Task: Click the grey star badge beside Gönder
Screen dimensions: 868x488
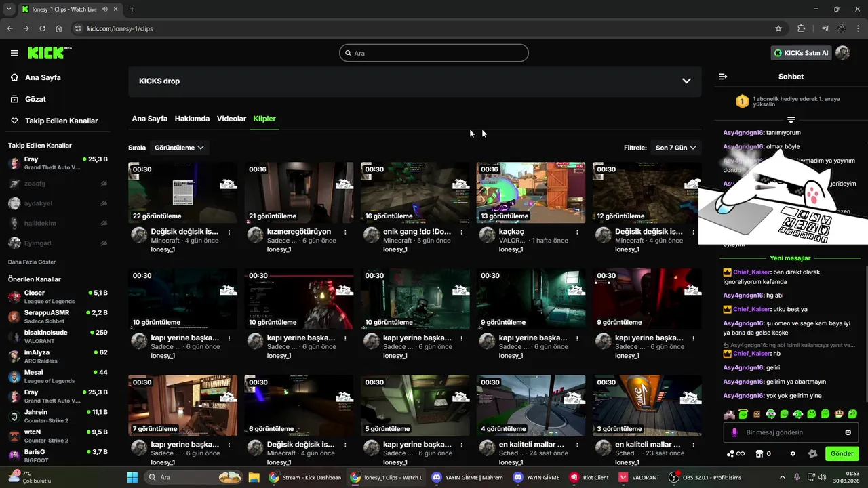Action: point(813,453)
